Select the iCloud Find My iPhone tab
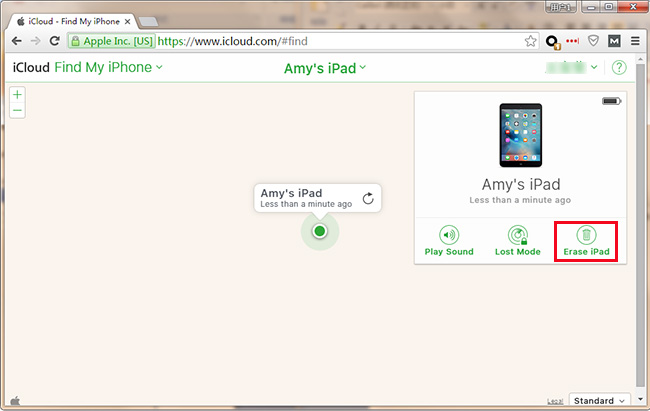650x411 pixels. [73, 22]
